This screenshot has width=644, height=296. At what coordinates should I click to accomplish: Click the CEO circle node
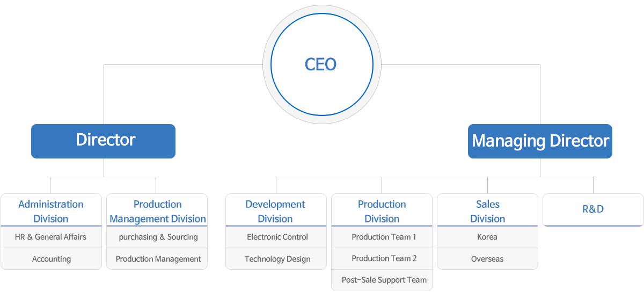point(321,64)
